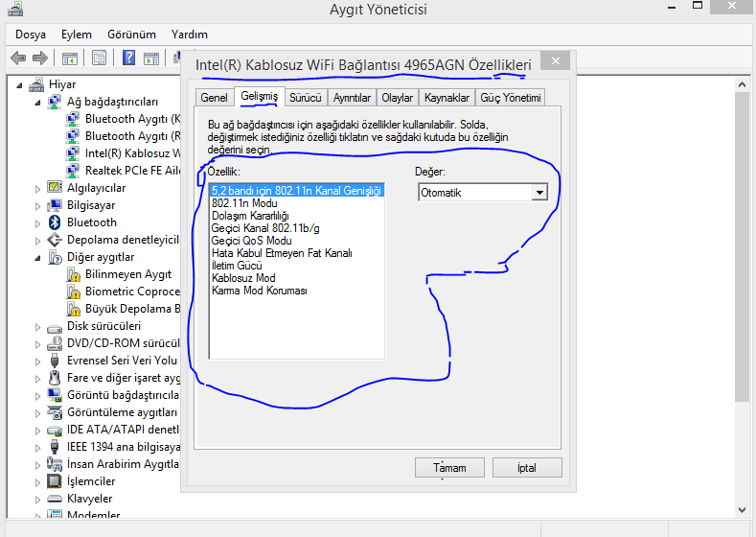Screen dimensions: 756x537
Task: Open the Görünüm menu
Action: tap(131, 35)
